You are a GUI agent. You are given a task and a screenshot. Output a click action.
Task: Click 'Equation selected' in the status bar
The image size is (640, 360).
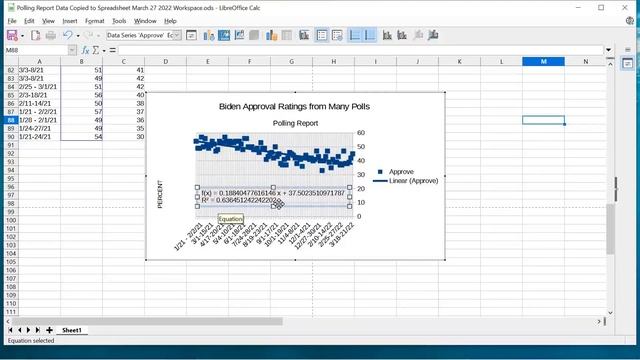click(31, 340)
